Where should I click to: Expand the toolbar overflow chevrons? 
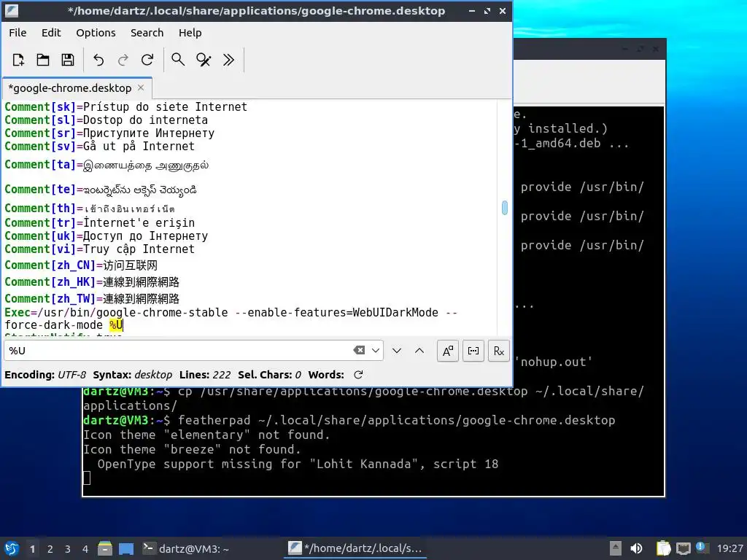[228, 60]
